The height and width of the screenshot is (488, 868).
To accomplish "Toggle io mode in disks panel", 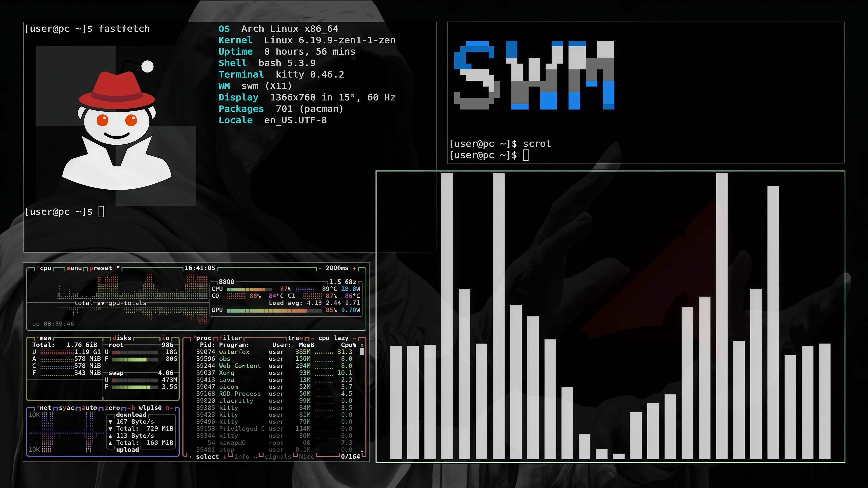I will click(166, 338).
